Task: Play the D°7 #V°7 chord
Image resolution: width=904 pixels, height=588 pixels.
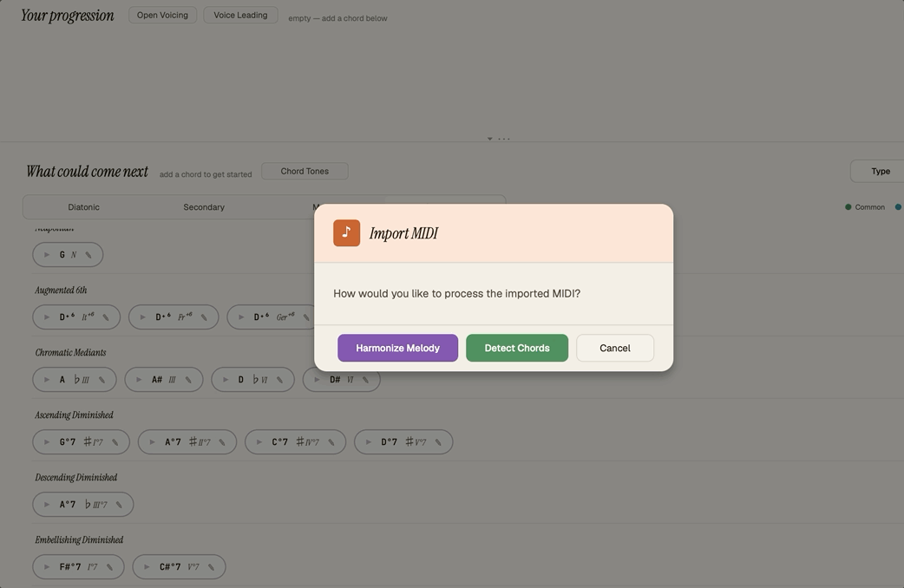Action: [369, 442]
